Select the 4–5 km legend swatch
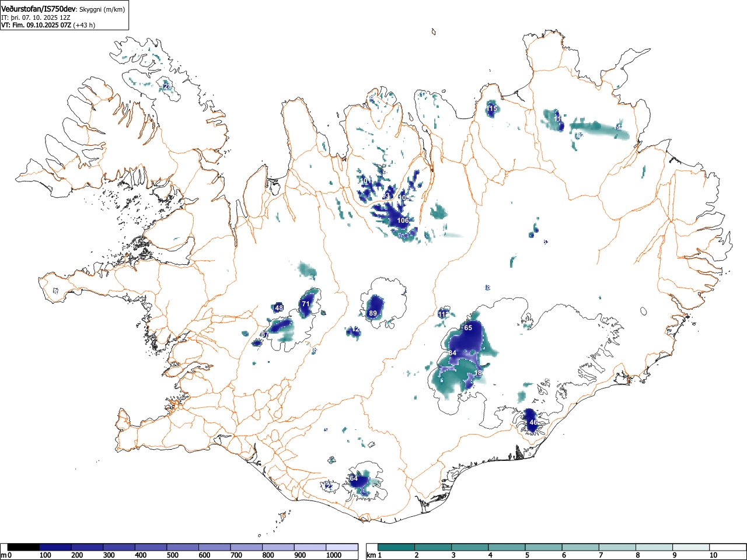The height and width of the screenshot is (560, 747). [507, 547]
